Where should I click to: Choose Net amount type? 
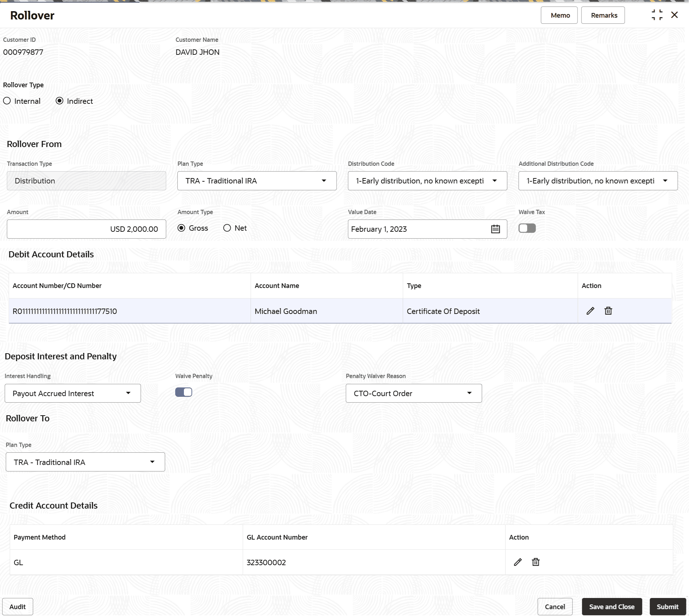coord(227,228)
